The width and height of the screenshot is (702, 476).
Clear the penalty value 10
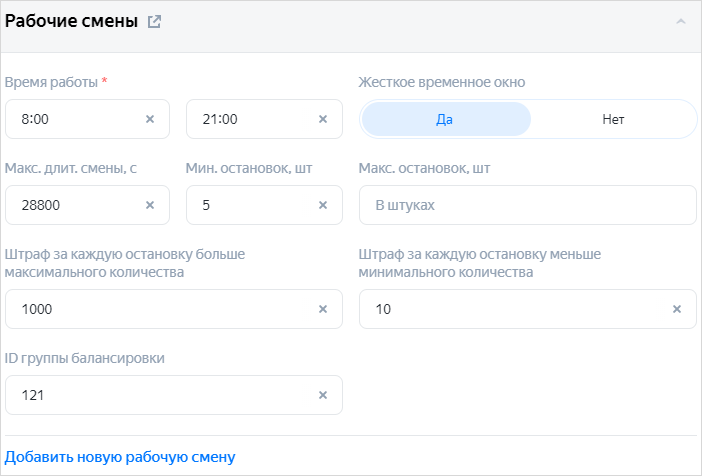676,309
